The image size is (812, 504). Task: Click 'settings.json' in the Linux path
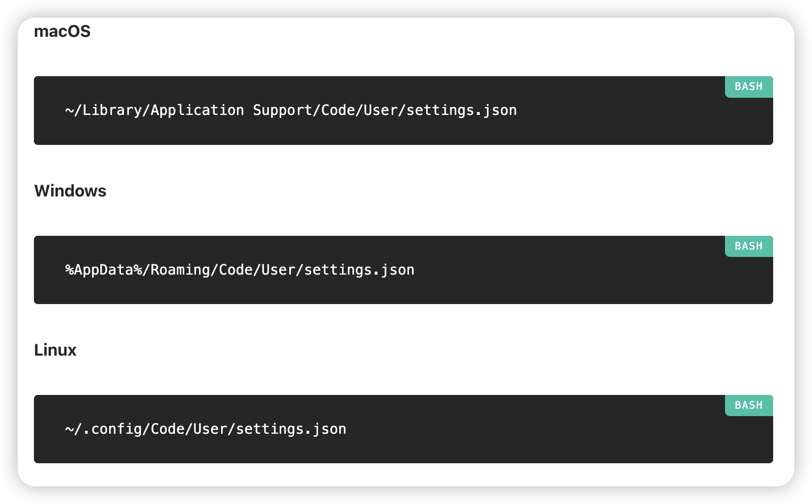(x=291, y=429)
